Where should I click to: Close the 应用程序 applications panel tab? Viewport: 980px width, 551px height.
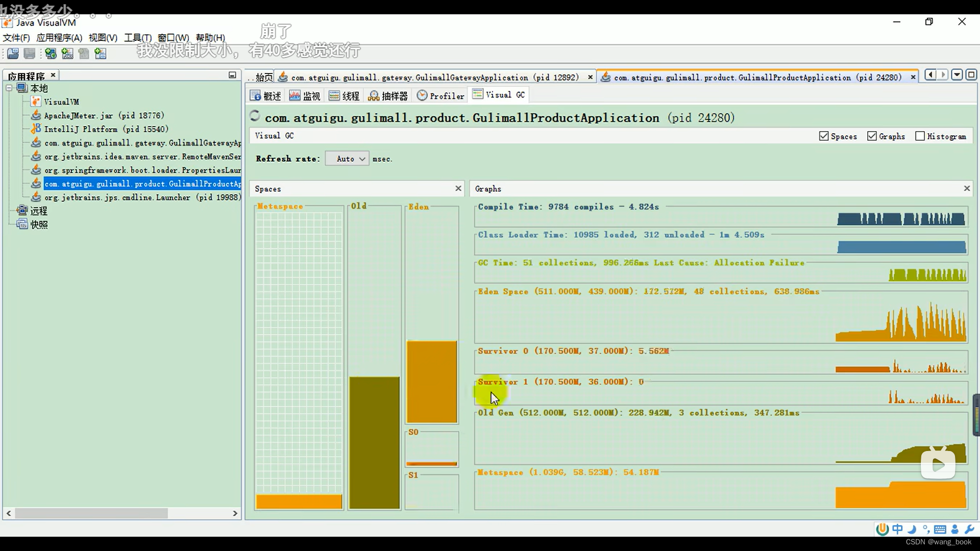pos(53,75)
